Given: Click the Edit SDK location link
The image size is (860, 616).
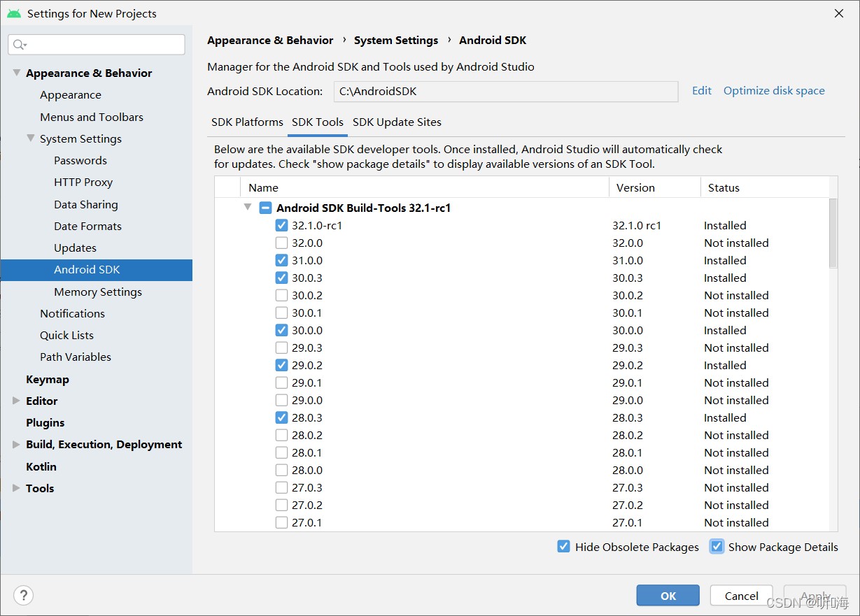Looking at the screenshot, I should 702,91.
